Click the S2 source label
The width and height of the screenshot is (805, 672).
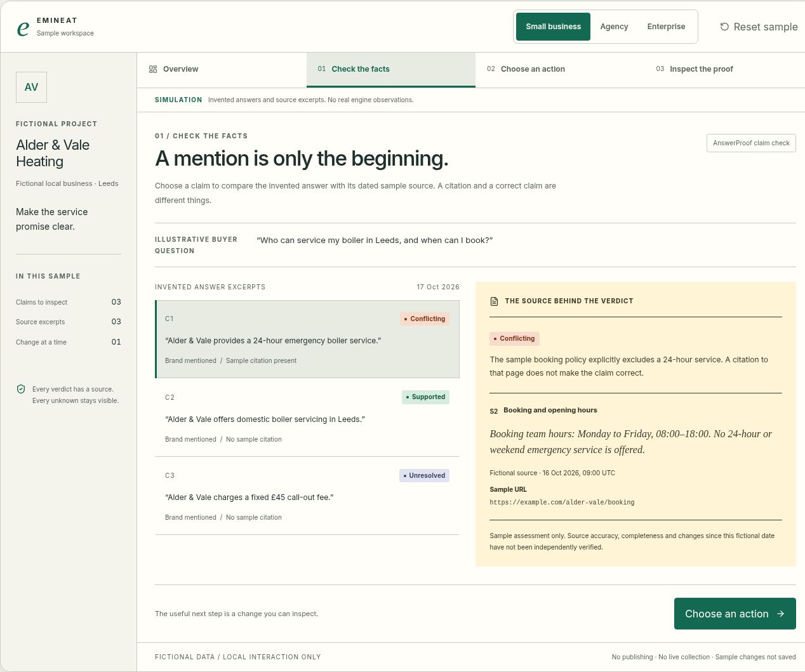pos(494,411)
